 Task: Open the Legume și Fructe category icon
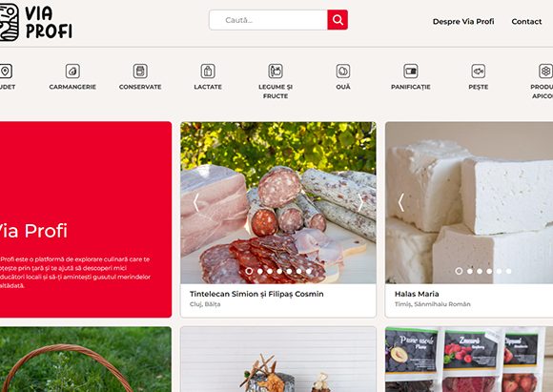276,71
